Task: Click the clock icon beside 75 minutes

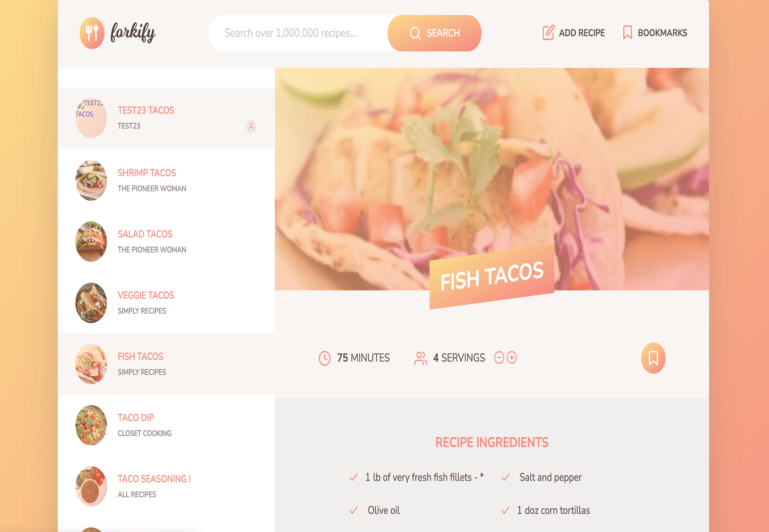Action: point(325,358)
